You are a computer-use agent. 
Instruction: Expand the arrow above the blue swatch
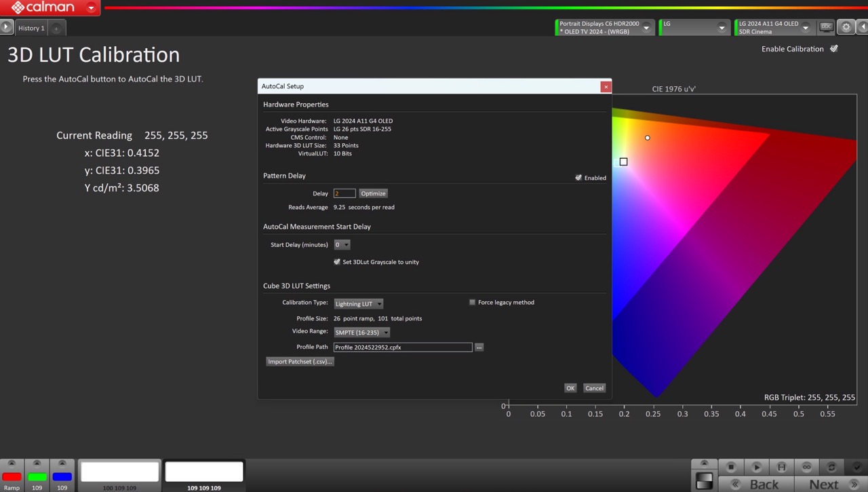click(62, 464)
